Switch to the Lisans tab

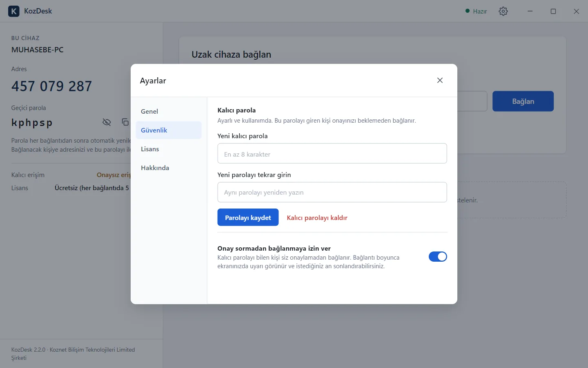point(169,149)
